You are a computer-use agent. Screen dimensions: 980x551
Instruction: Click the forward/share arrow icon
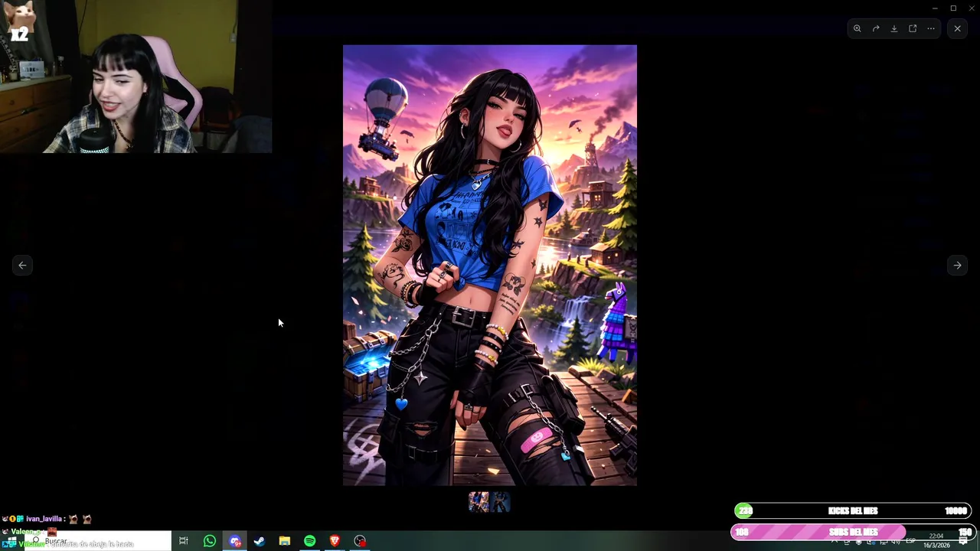[x=876, y=28]
